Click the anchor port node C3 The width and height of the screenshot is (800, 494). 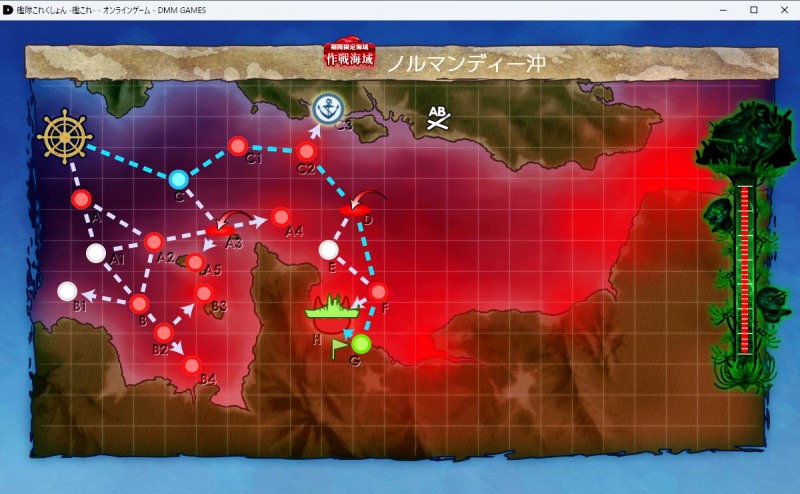[x=328, y=109]
